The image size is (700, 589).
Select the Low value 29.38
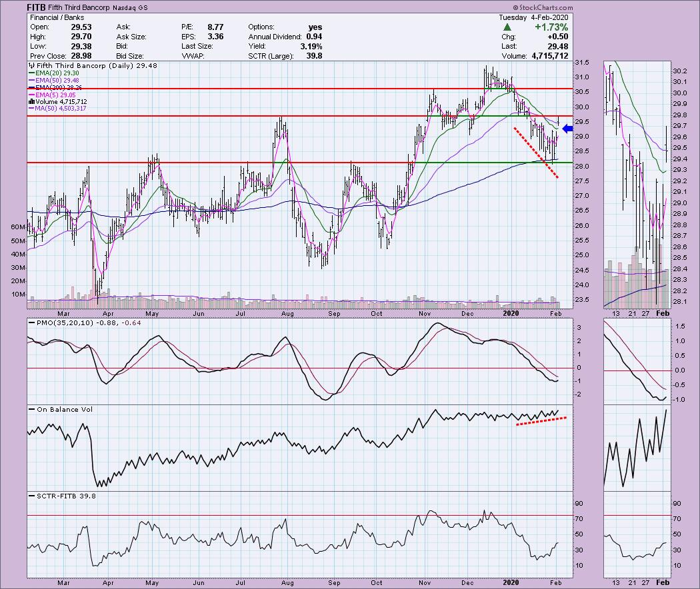tap(81, 47)
